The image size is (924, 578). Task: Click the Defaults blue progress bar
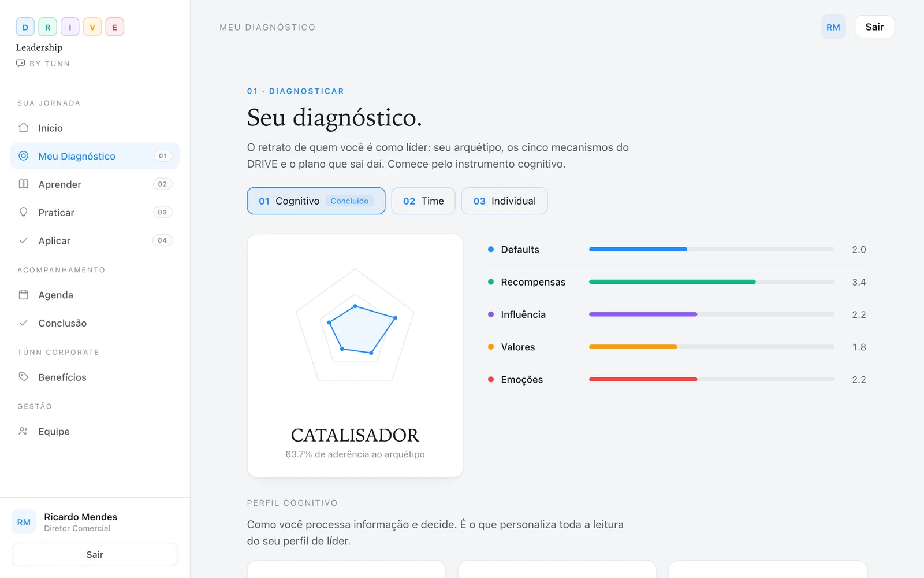tap(711, 249)
